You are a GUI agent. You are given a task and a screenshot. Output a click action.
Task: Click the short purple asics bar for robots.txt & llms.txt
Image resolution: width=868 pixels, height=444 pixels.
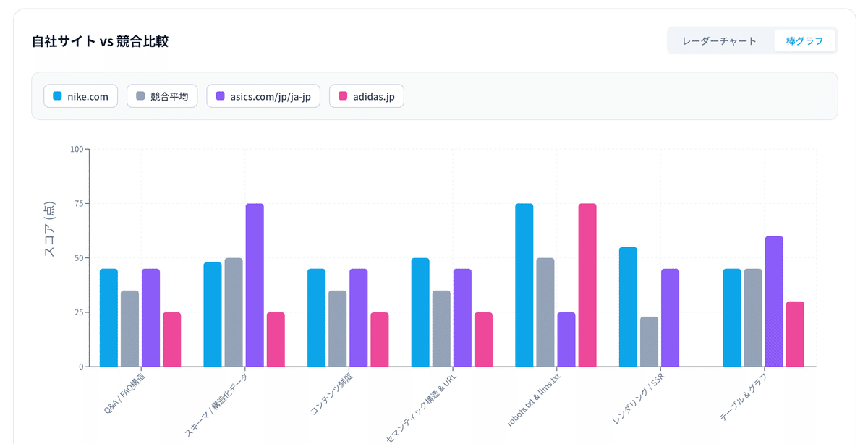[x=566, y=339]
